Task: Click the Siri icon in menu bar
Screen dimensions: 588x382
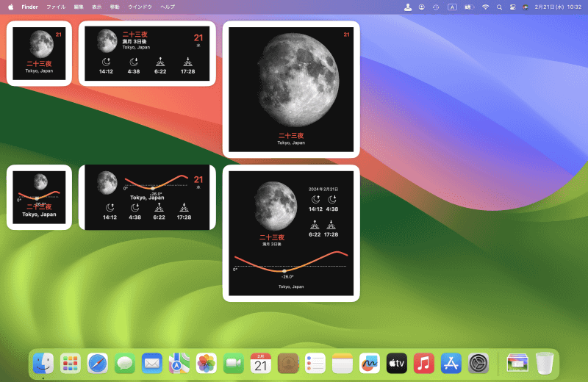Action: (526, 7)
